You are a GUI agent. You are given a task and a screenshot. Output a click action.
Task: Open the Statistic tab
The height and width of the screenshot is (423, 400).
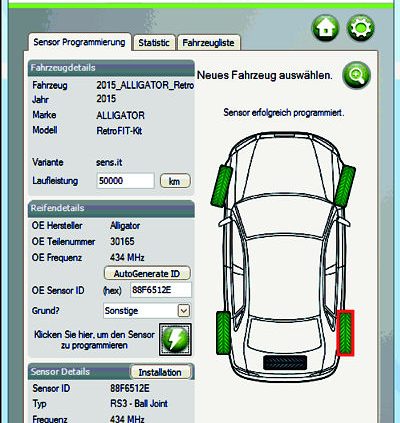click(154, 43)
